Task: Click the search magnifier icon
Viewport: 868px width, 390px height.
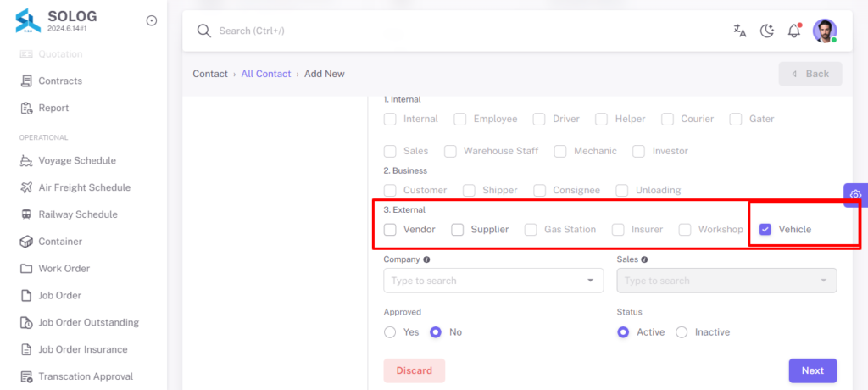Action: (x=204, y=31)
